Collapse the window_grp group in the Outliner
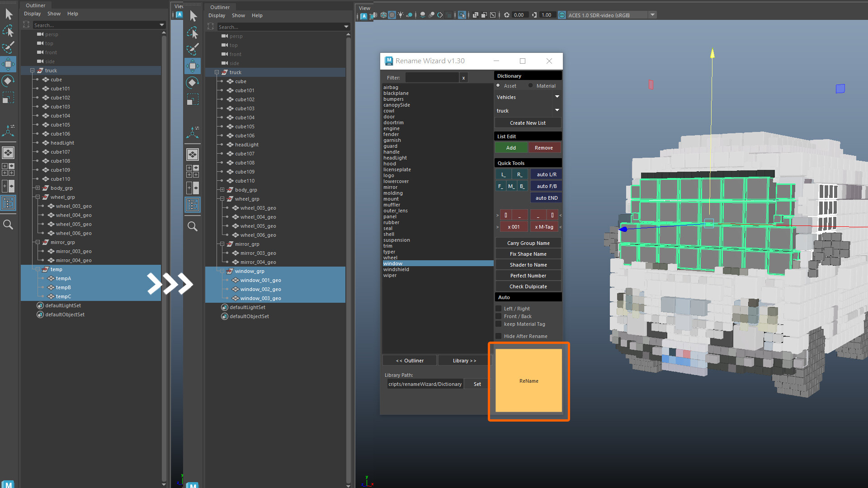868x488 pixels. point(222,271)
